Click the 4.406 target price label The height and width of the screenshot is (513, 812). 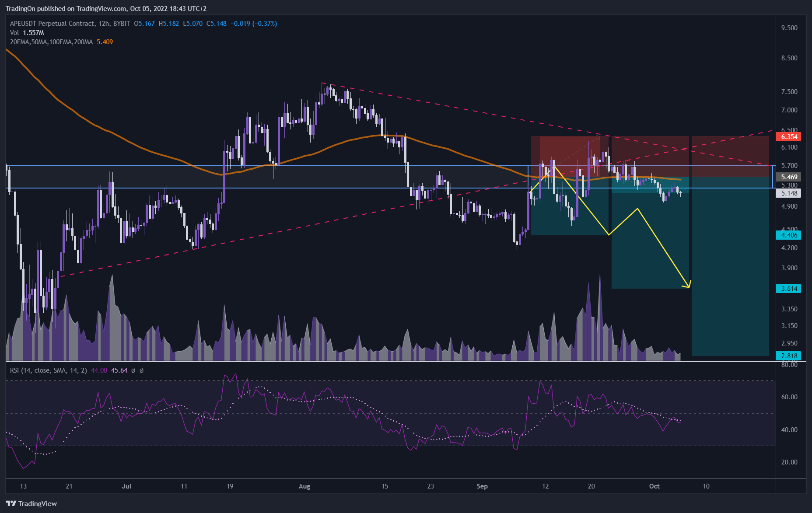[x=788, y=235]
